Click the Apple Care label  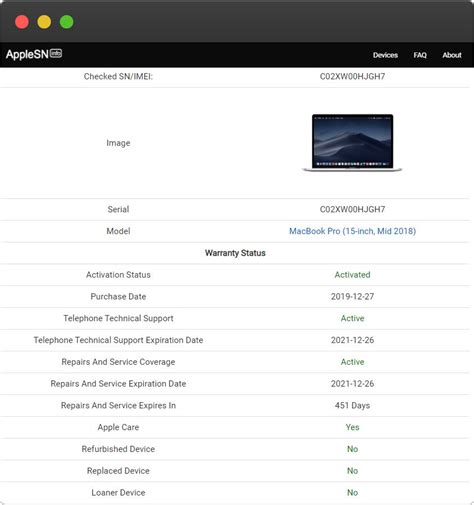118,427
